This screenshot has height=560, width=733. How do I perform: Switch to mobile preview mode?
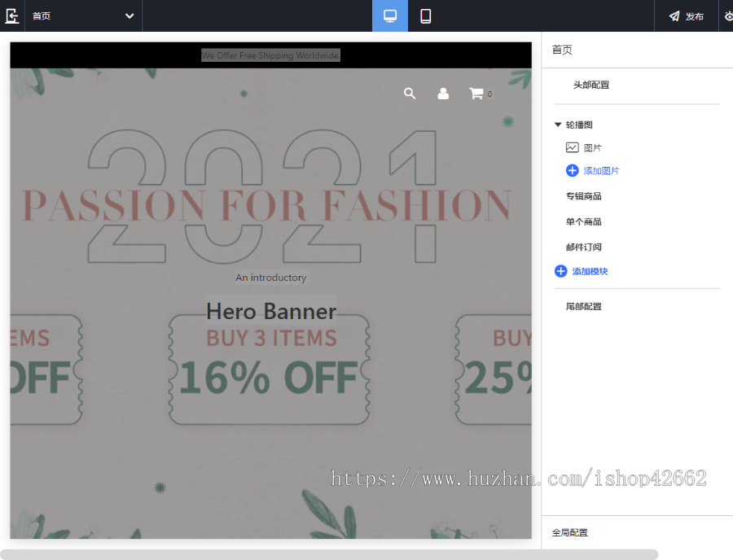(x=425, y=16)
